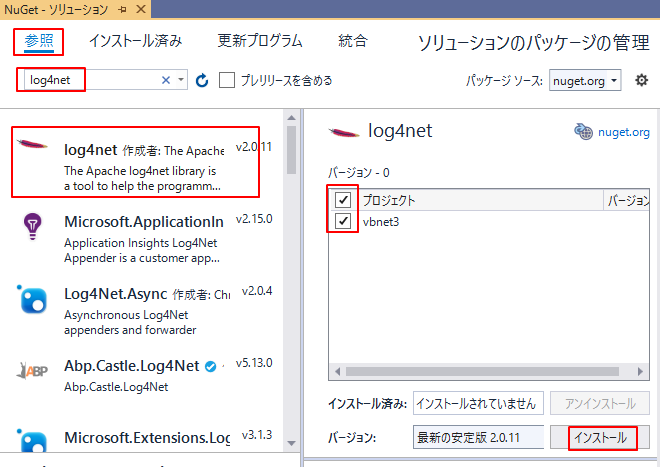
Task: Switch to 更新プログラム tab
Action: pyautogui.click(x=260, y=41)
